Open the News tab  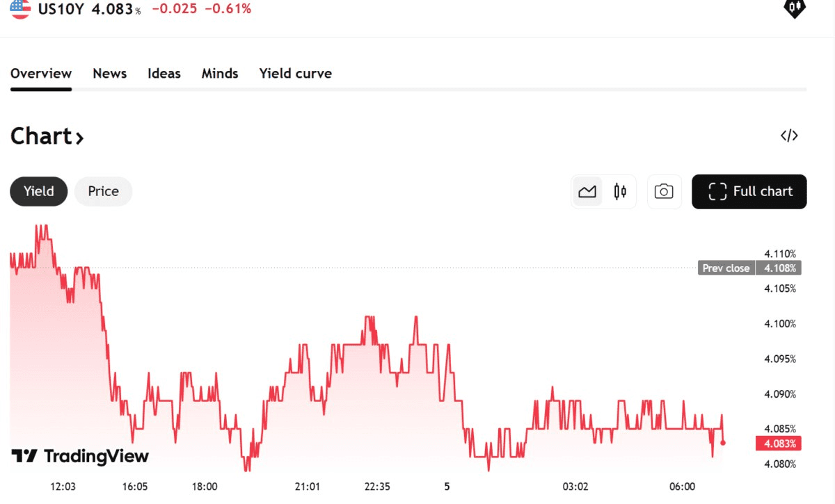pos(110,74)
